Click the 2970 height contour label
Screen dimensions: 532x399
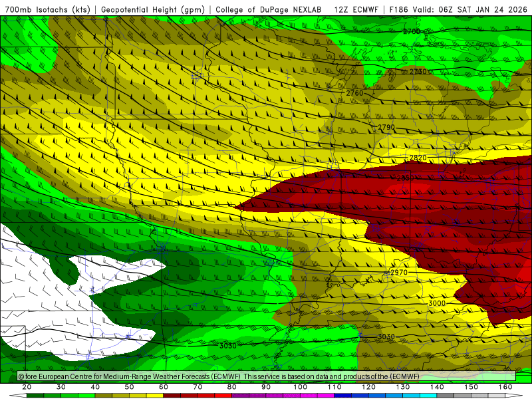point(398,273)
